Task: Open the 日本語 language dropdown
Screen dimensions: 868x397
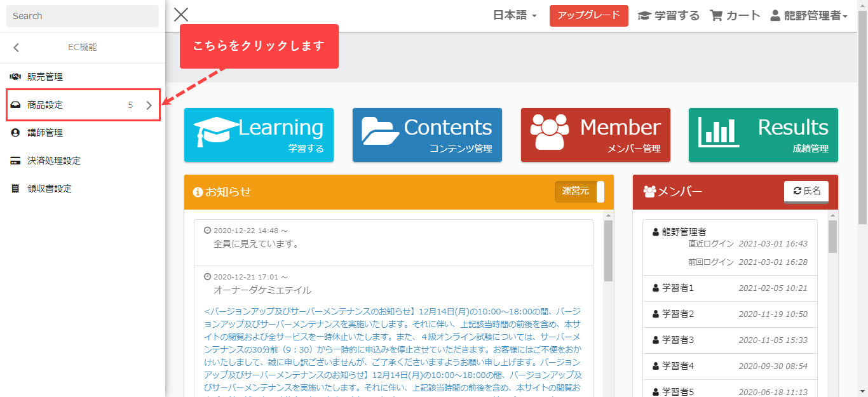Action: (x=515, y=16)
